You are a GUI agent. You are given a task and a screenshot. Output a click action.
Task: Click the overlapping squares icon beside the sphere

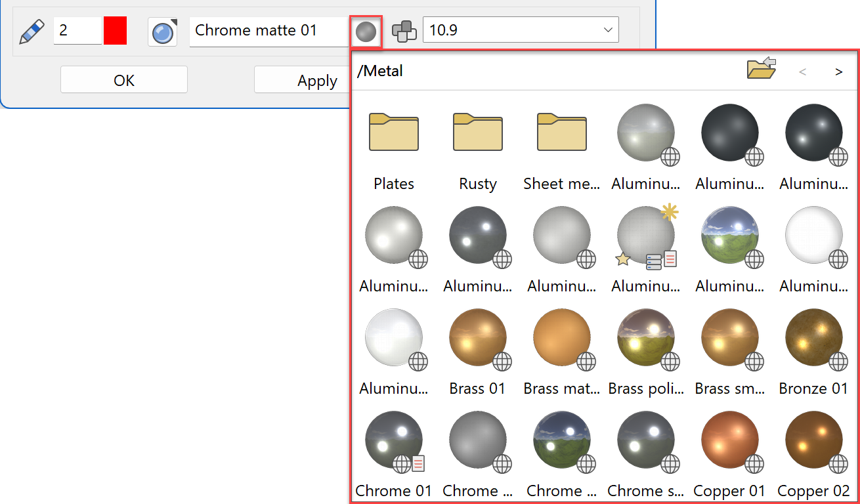[x=404, y=30]
